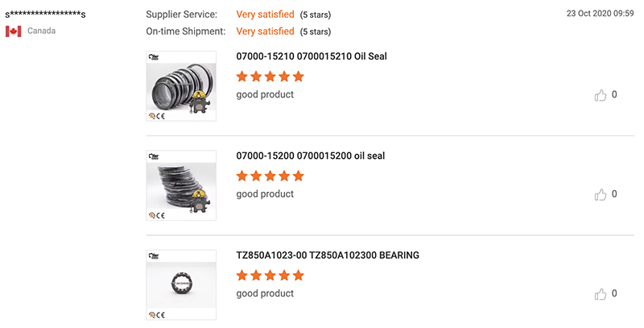644x328 pixels.
Task: Select the masked reviewer username
Action: [x=45, y=15]
